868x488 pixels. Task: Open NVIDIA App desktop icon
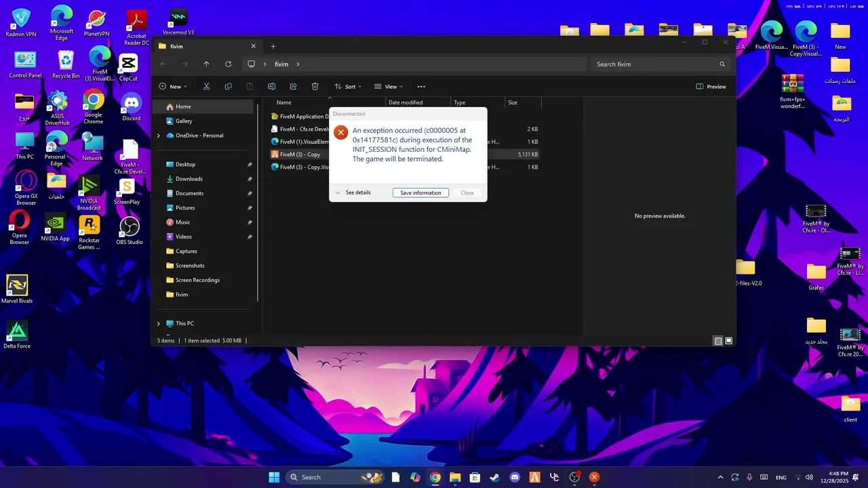click(x=55, y=228)
